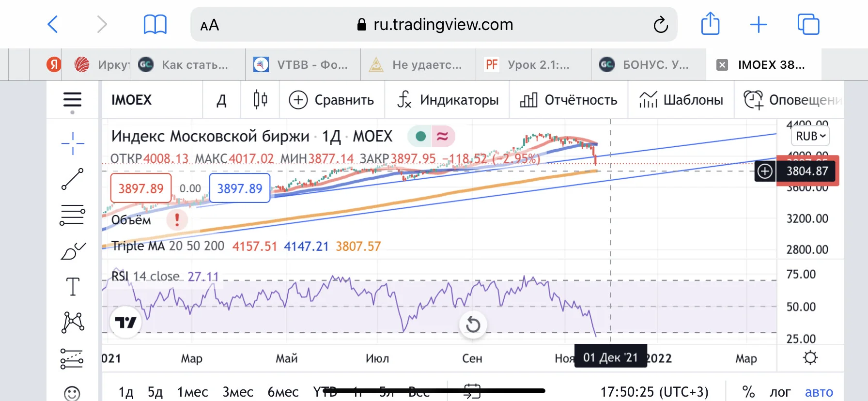Click the ru.tradingview.com address bar

click(x=434, y=24)
